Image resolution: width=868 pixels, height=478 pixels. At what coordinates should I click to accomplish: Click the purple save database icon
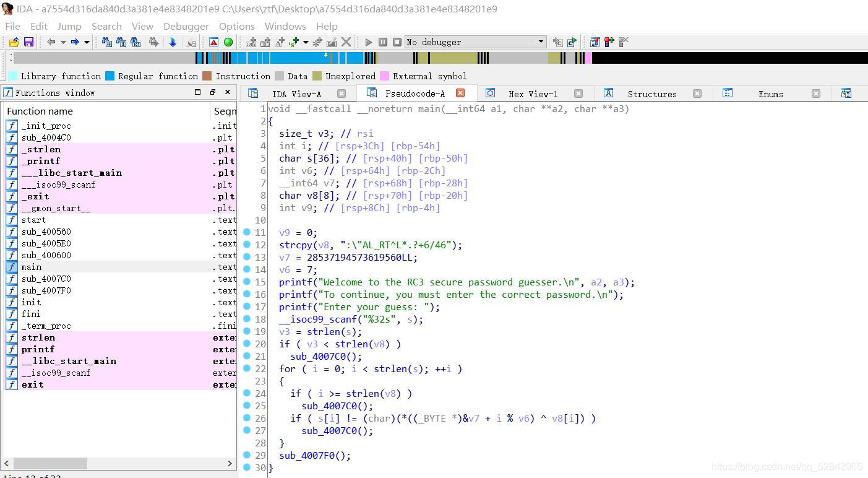[28, 42]
